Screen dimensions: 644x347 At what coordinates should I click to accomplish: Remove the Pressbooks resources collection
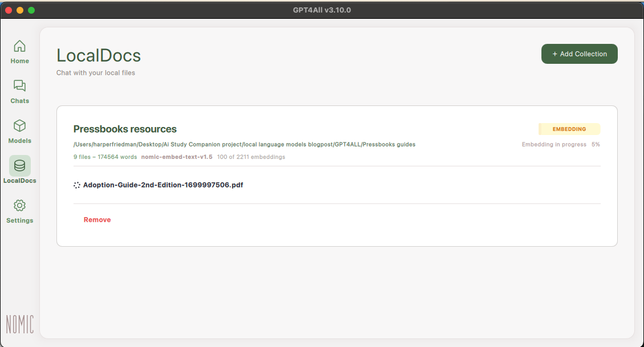click(97, 220)
